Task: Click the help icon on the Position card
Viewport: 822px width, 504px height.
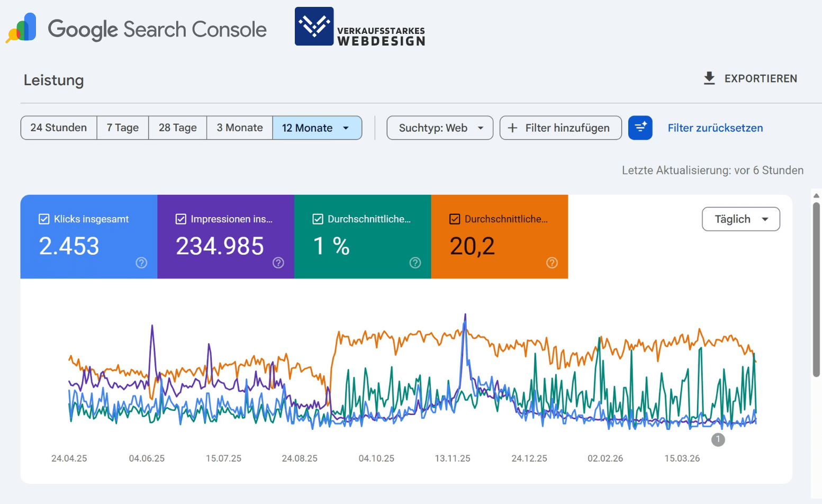Action: 552,263
